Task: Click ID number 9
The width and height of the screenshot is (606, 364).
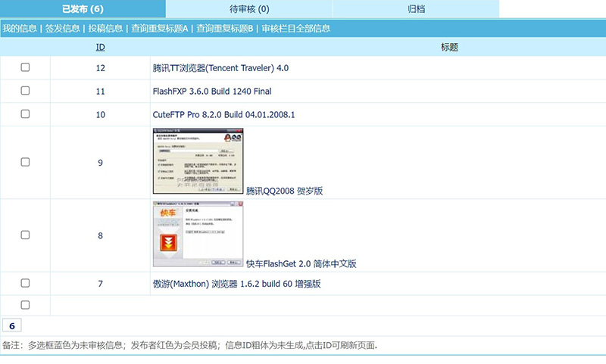Action: pos(101,163)
